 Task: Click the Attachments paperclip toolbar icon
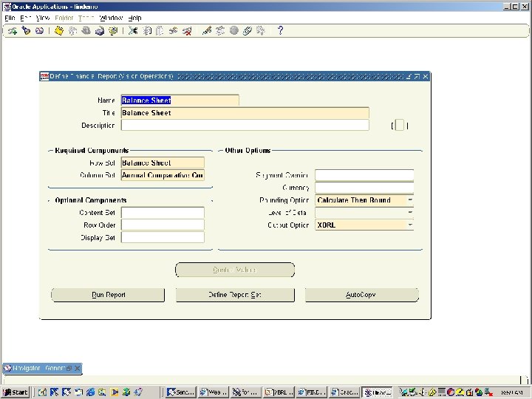[248, 31]
